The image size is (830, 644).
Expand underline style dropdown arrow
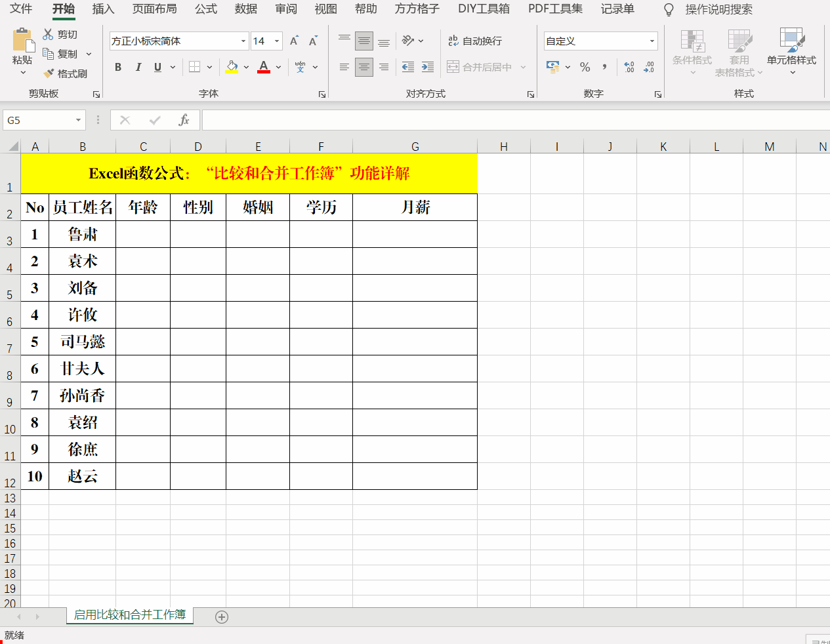click(173, 67)
